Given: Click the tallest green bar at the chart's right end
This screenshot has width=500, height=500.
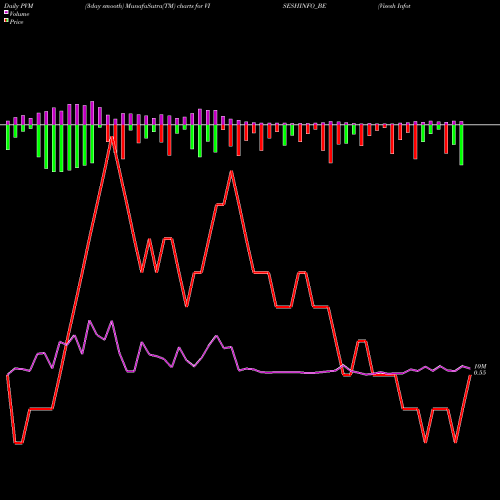Looking at the screenshot, I should (461, 145).
